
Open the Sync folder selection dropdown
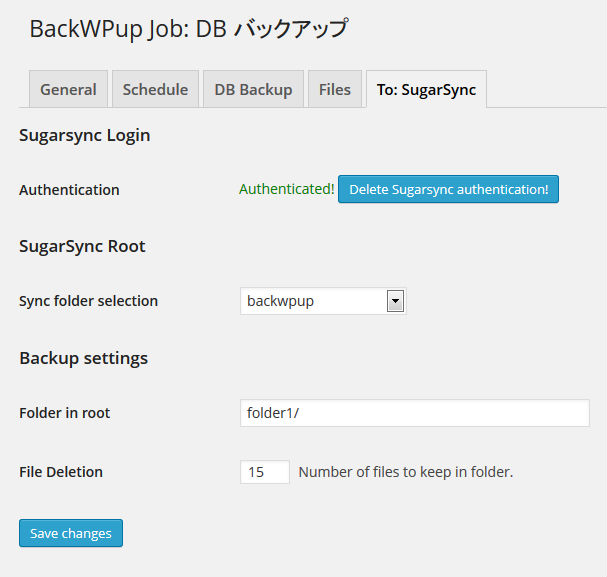click(323, 301)
